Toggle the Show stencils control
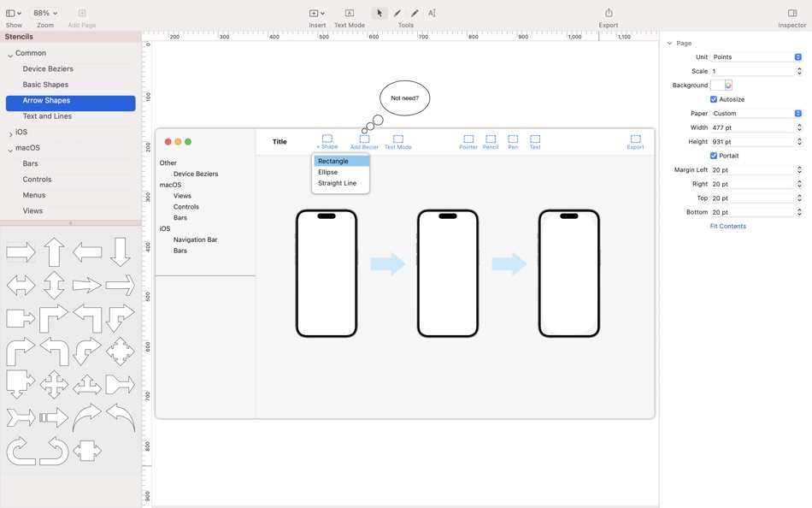812x508 pixels. (x=13, y=13)
